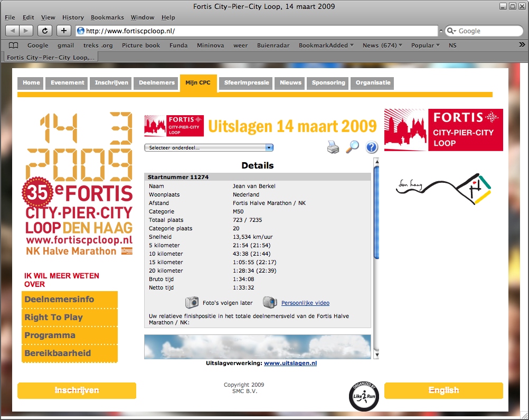Click the yellow Inschrijven button
This screenshot has height=420, width=529.
[x=77, y=390]
